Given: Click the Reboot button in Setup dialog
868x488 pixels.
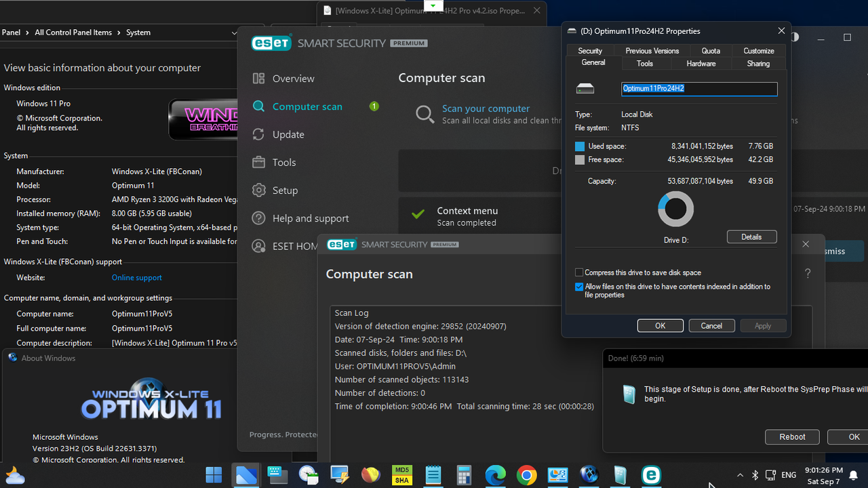Looking at the screenshot, I should click(x=792, y=437).
